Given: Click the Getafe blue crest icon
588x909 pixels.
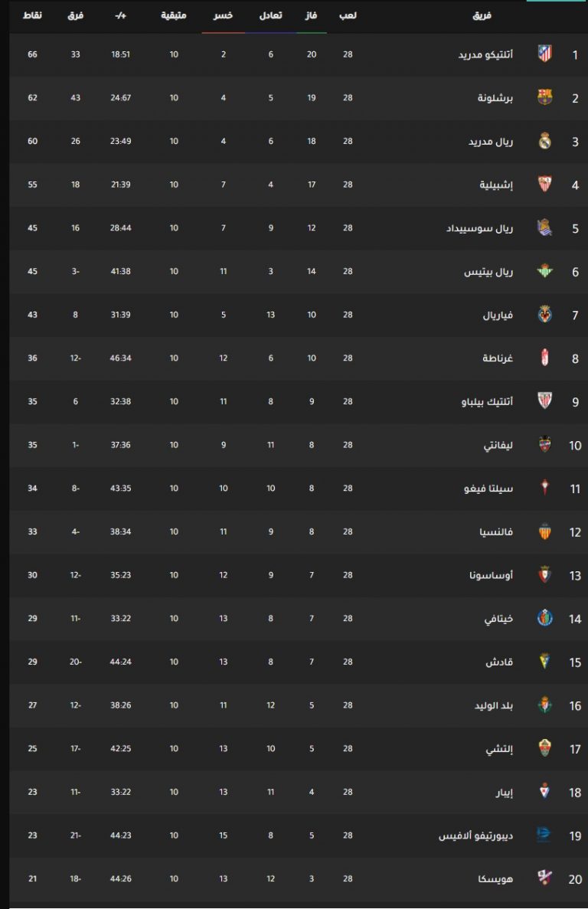Looking at the screenshot, I should [544, 618].
